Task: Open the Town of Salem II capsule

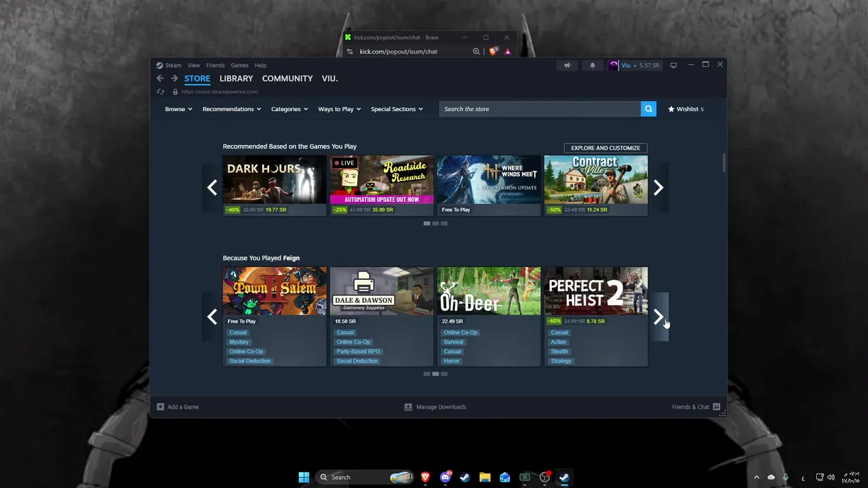Action: coord(275,317)
